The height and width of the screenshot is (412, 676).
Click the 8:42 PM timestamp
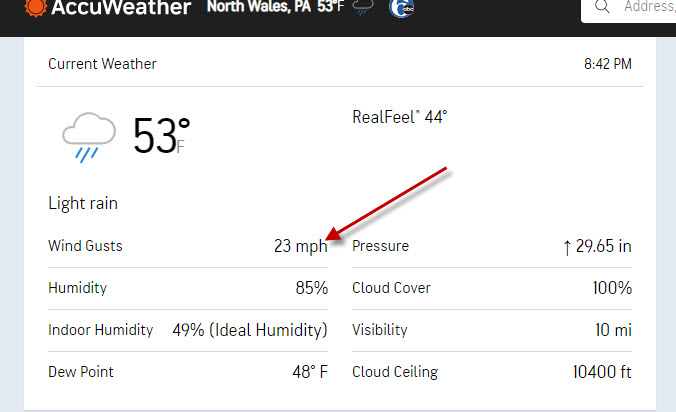(x=607, y=64)
